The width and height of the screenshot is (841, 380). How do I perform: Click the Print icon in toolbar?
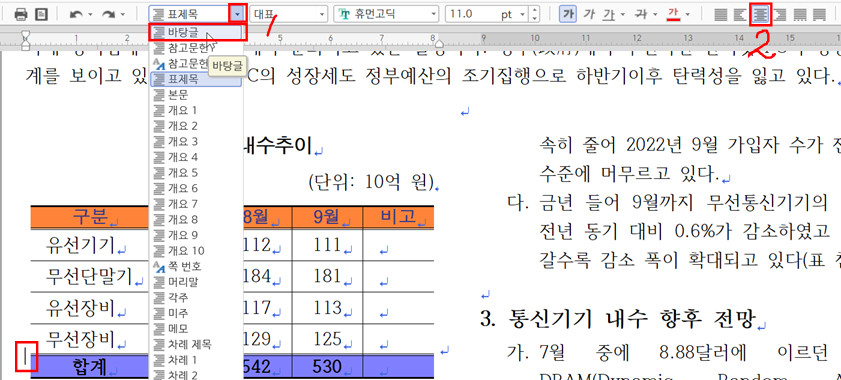point(20,14)
